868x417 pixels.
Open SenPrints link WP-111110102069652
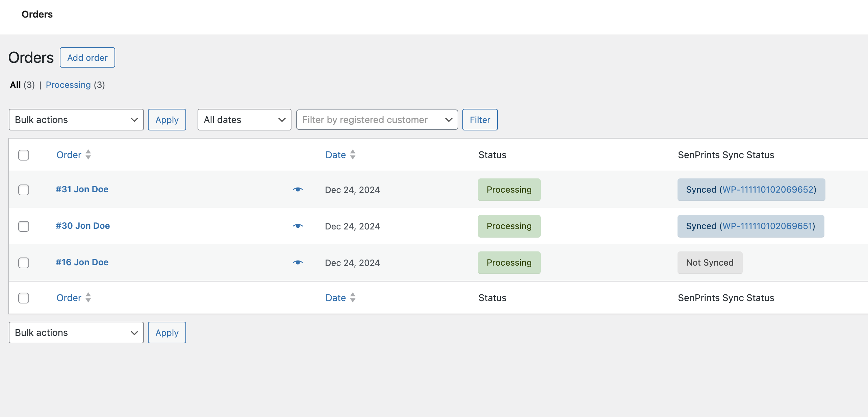(x=768, y=190)
